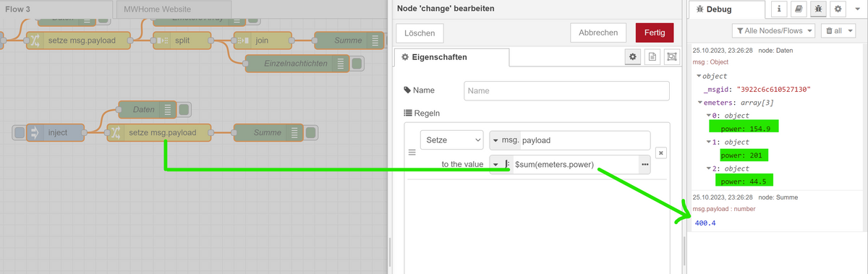Toggle the lower Summe debug node output
The width and height of the screenshot is (868, 274).
click(x=311, y=133)
